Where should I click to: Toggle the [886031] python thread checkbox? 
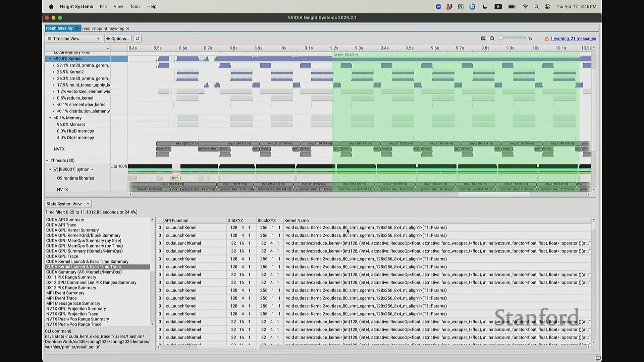click(x=55, y=170)
